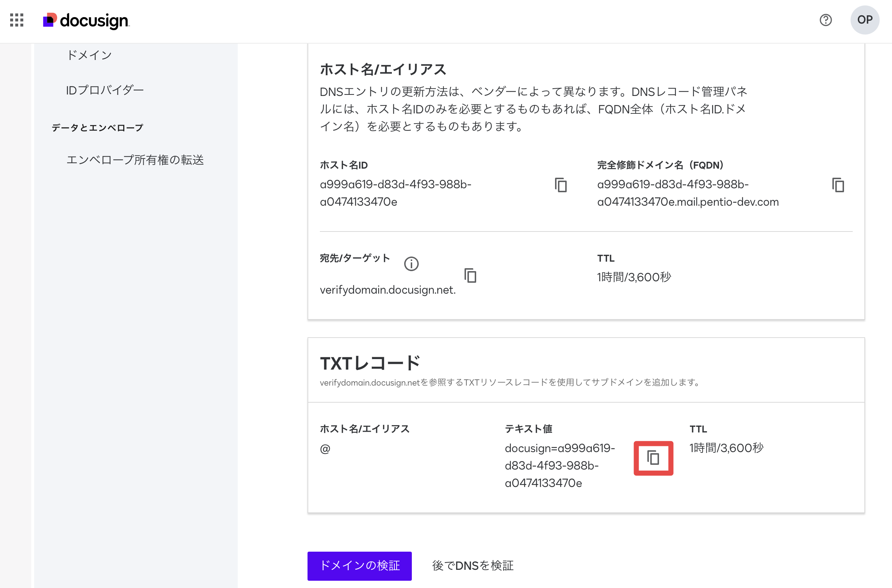Click the ドメインの検証 button
Image resolution: width=892 pixels, height=588 pixels.
tap(359, 565)
